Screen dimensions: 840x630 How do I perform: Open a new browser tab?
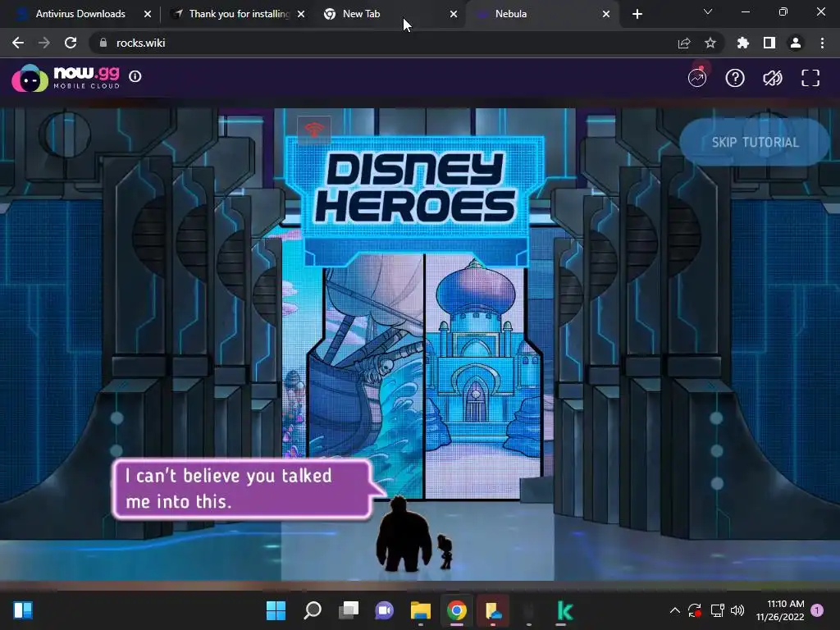coord(637,14)
